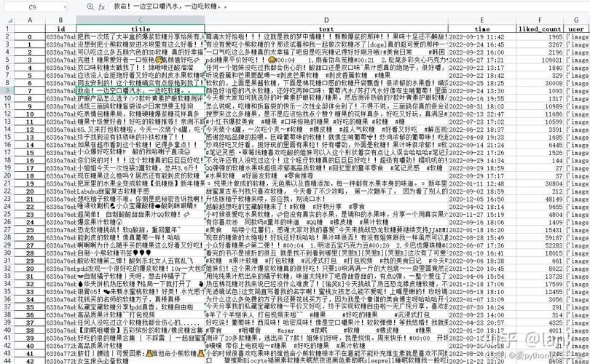Click the 'user' header cell
The height and width of the screenshot is (364, 590).
[576, 28]
